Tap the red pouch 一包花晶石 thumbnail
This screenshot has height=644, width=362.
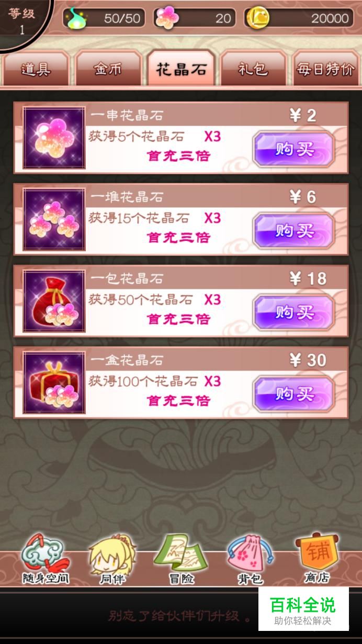(54, 301)
